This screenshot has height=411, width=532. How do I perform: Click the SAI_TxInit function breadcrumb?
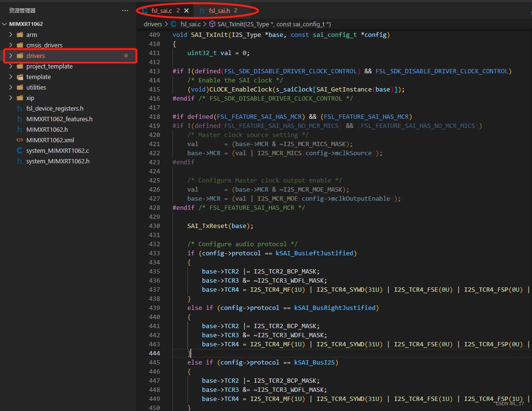pos(274,24)
